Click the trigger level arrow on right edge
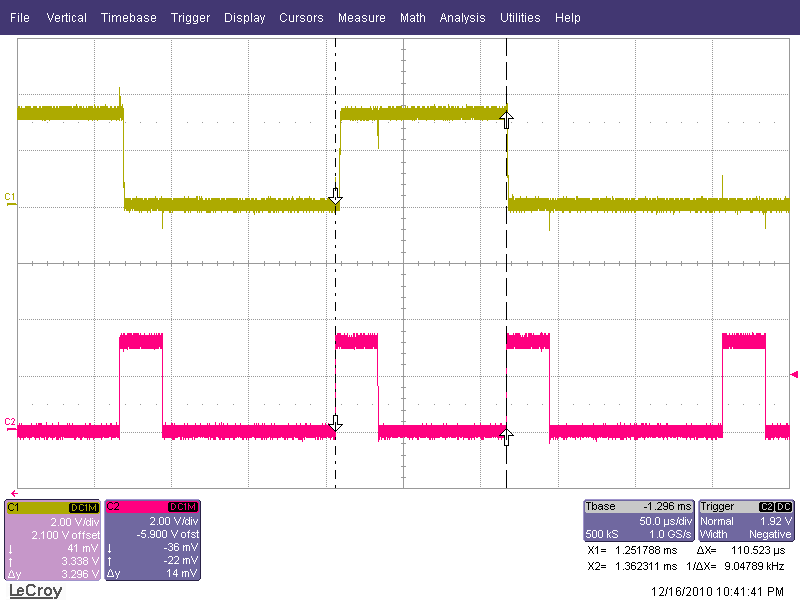The height and width of the screenshot is (600, 800). tap(794, 375)
